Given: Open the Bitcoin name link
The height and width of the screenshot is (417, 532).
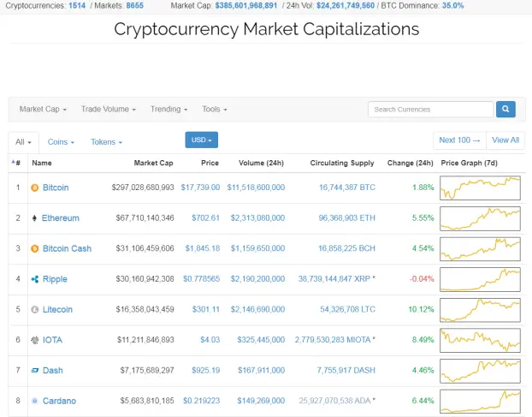Looking at the screenshot, I should (56, 188).
